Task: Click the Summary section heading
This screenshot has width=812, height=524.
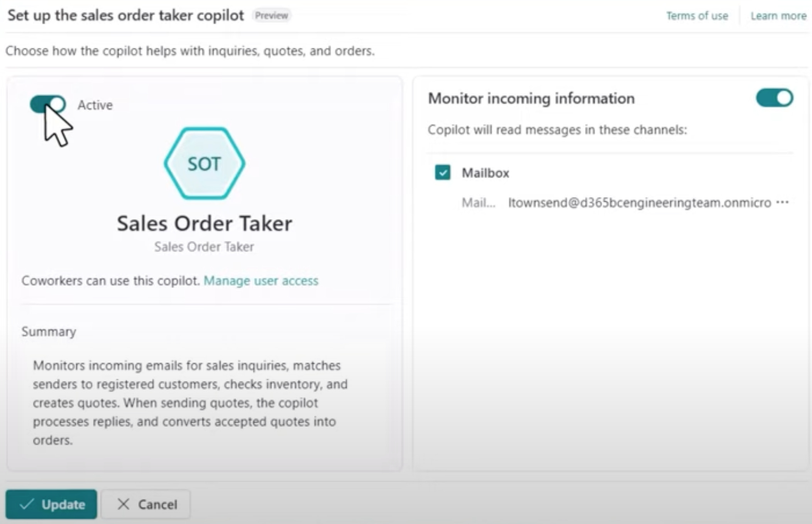Action: click(x=49, y=332)
